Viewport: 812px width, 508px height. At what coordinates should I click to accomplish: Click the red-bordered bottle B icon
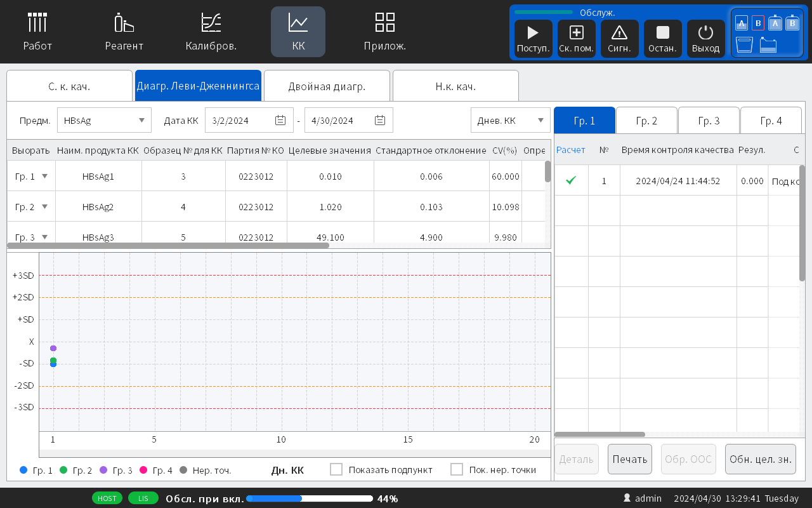(758, 23)
